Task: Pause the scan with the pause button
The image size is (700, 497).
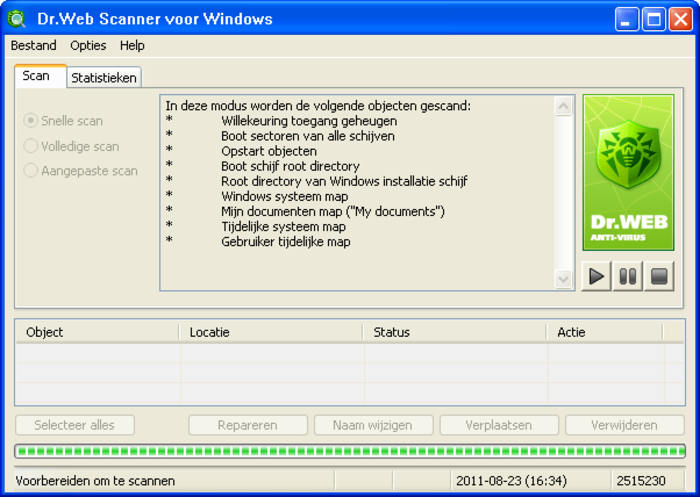Action: [628, 276]
